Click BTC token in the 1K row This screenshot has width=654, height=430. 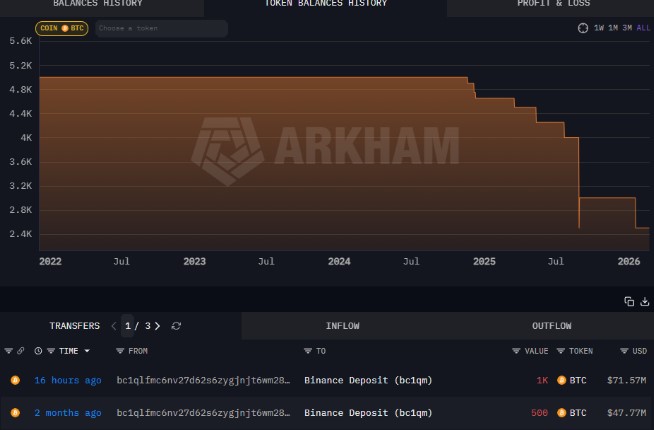pyautogui.click(x=572, y=380)
